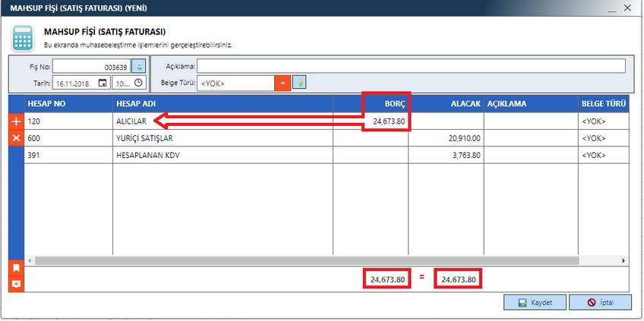
Task: Select the YURİÇİ SATIŞLAR row cell
Action: (222, 138)
